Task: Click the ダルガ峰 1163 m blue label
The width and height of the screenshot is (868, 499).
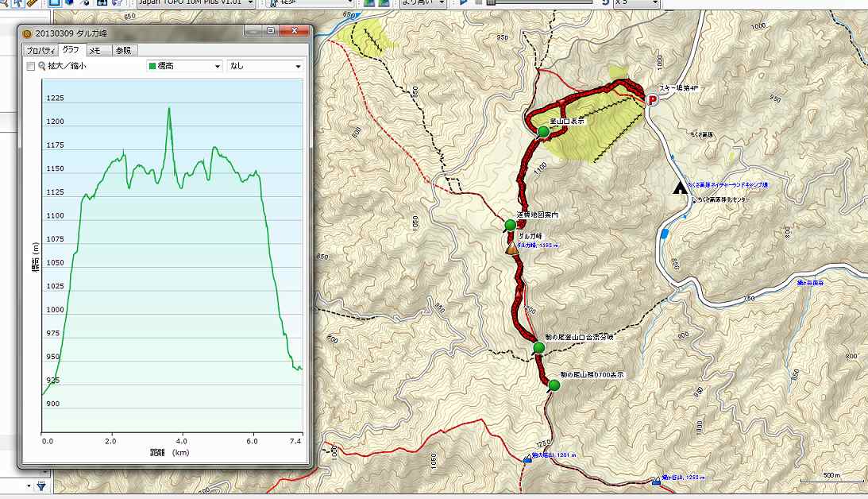Action: point(538,246)
